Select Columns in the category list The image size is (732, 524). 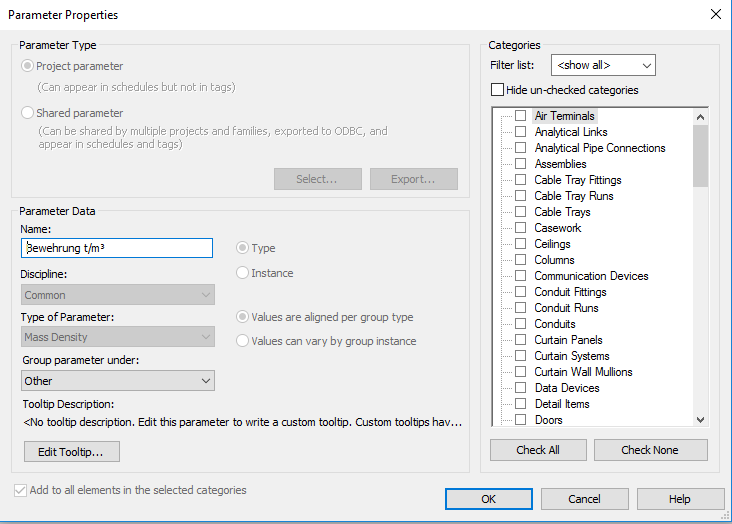click(x=554, y=260)
